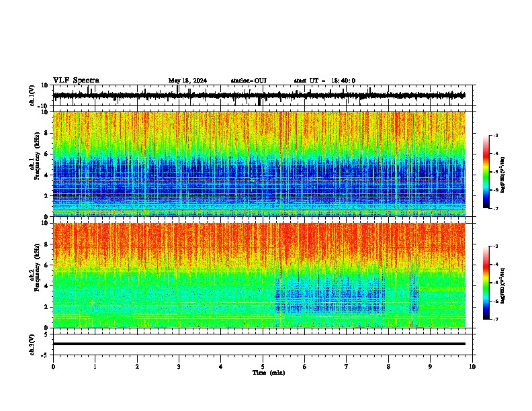
Task: Click the "-5" tick on ch.3(V) axis
Action: [x=46, y=355]
